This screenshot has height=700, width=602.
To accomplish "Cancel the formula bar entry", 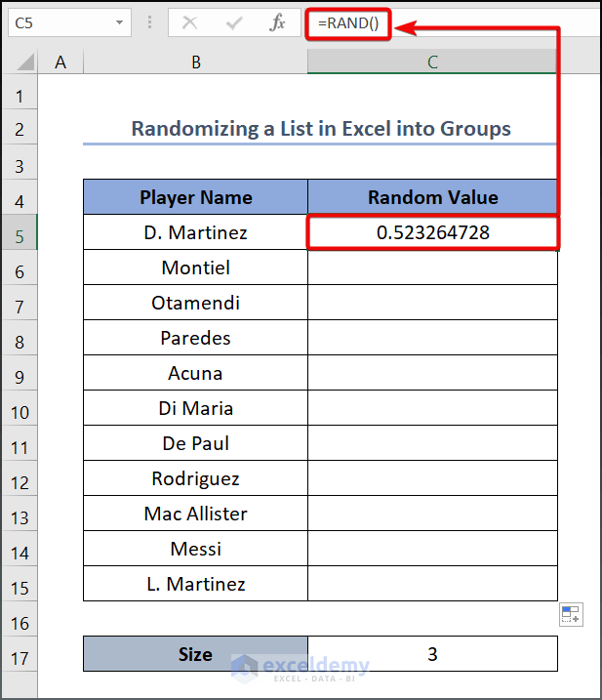I will tap(189, 22).
